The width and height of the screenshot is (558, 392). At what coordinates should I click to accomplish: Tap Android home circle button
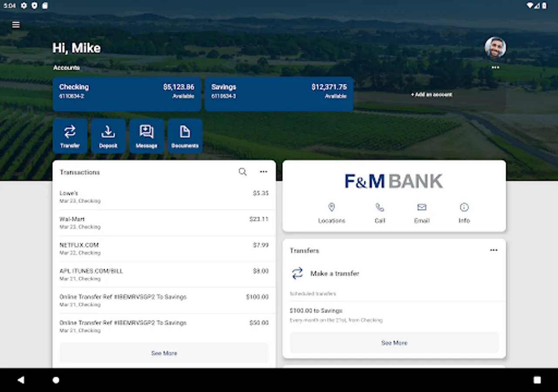[56, 380]
